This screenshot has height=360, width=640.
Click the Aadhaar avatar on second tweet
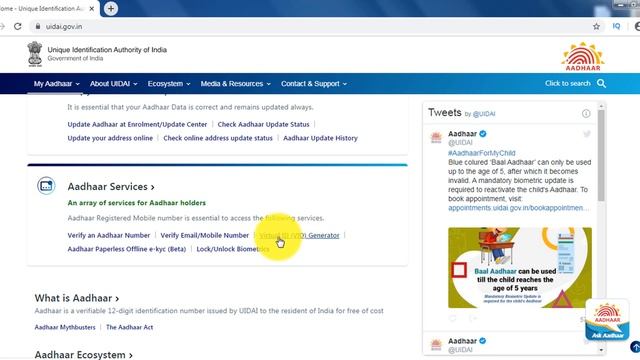(436, 344)
